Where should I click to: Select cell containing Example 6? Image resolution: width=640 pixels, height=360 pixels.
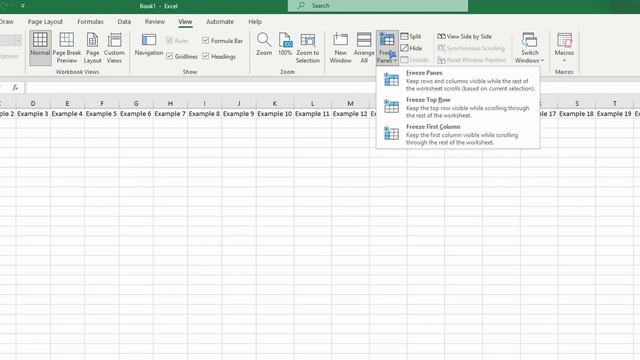pos(136,114)
